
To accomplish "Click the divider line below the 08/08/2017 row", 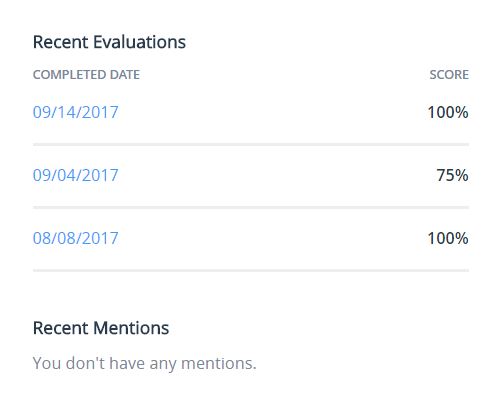I will coord(251,270).
